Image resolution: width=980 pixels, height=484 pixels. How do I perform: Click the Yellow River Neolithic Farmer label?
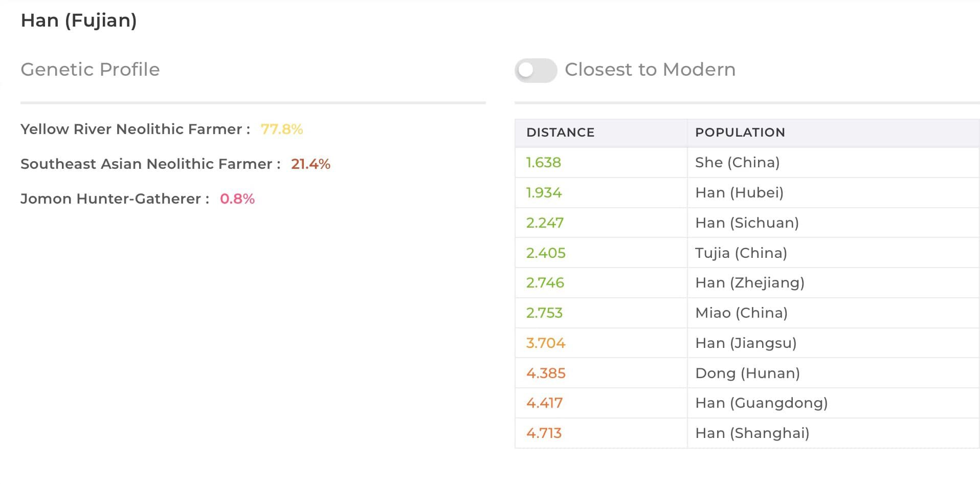point(131,129)
